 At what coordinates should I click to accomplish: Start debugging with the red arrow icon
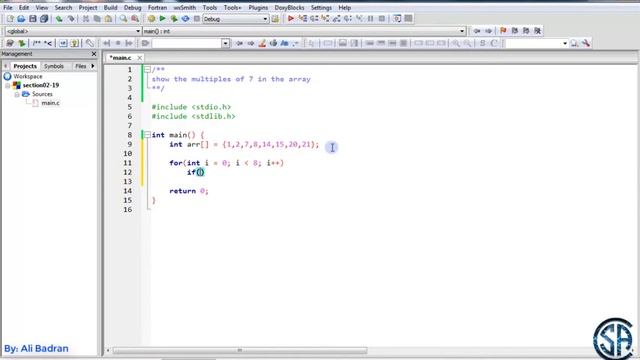coord(291,19)
